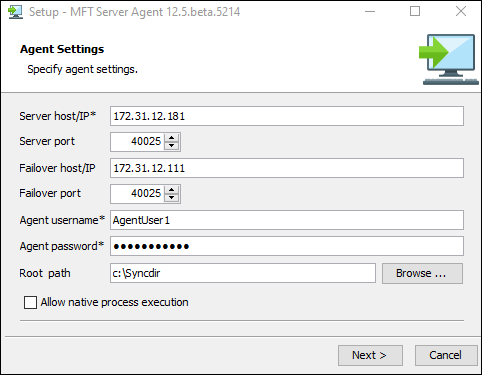Click the Server port number field
This screenshot has height=375, width=482.
(x=137, y=142)
